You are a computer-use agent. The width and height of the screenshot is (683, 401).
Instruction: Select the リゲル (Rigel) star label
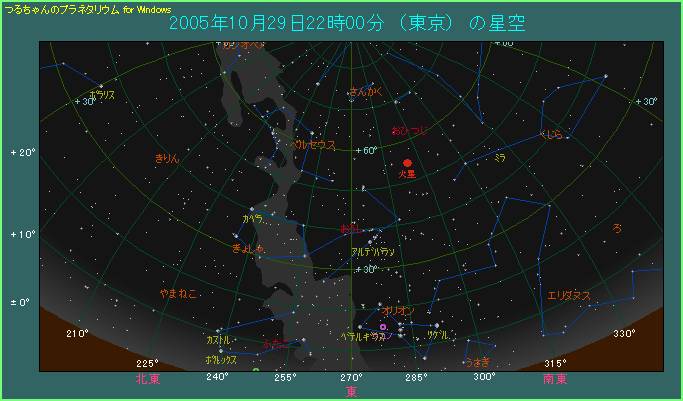(437, 336)
